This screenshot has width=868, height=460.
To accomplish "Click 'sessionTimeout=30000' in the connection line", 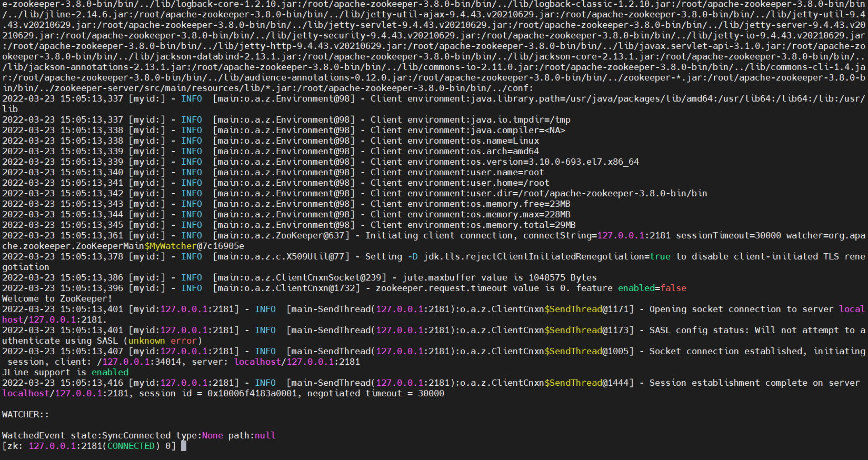I will coord(729,235).
